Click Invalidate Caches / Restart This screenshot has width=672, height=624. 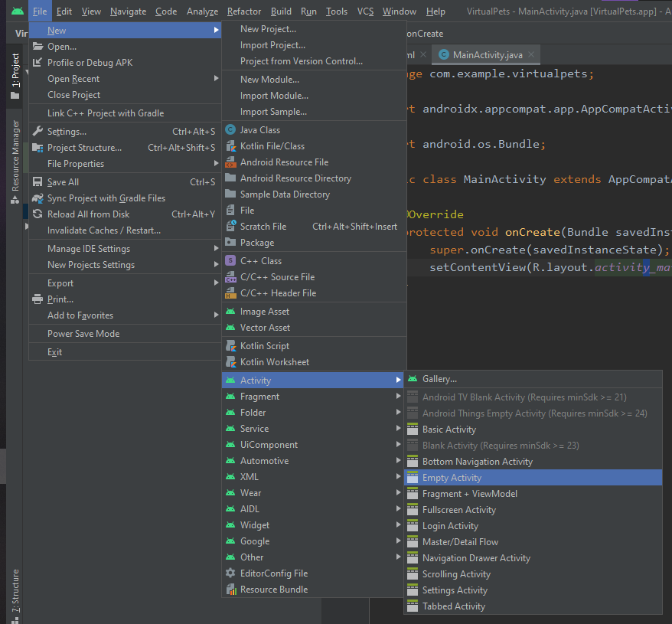click(x=104, y=230)
